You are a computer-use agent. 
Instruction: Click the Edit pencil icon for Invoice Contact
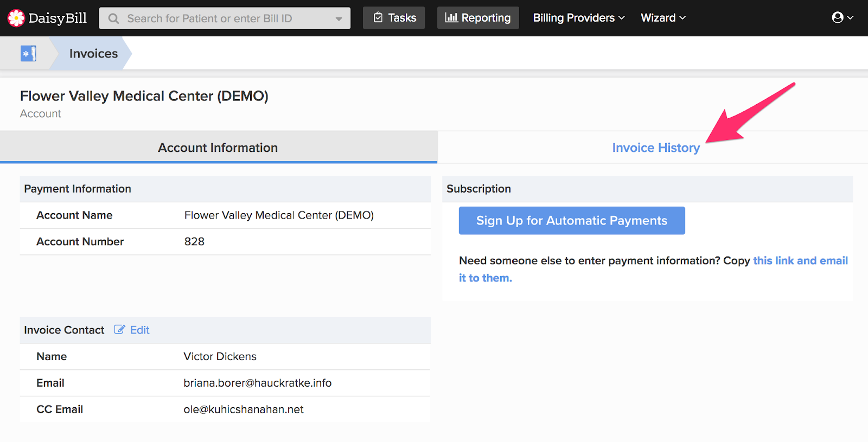tap(119, 330)
